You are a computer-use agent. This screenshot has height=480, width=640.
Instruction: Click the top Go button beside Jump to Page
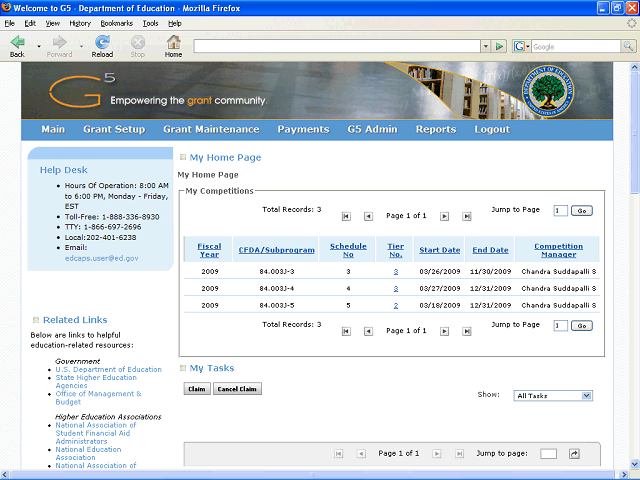(582, 211)
